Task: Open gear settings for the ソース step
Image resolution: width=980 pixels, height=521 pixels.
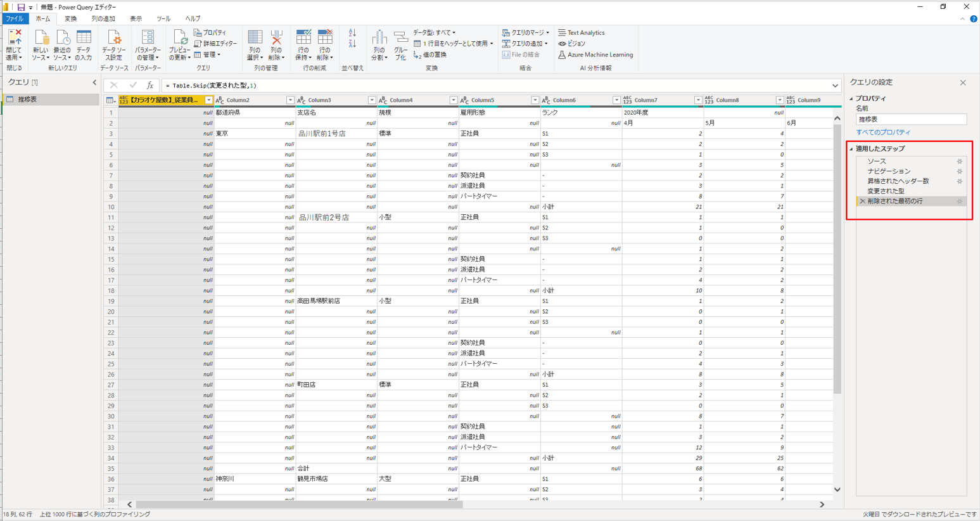Action: click(x=959, y=162)
